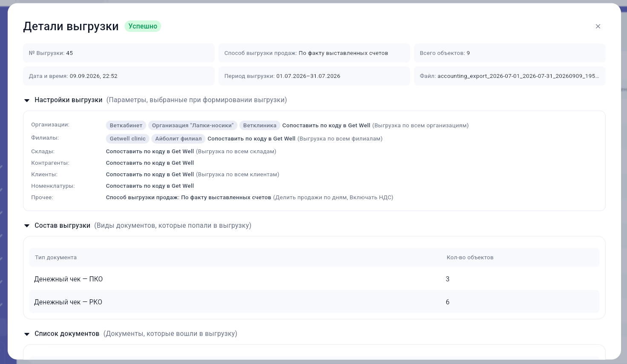Viewport: 627px width, 364px height.
Task: Click the Номенклатуры settings label
Action: pos(53,186)
